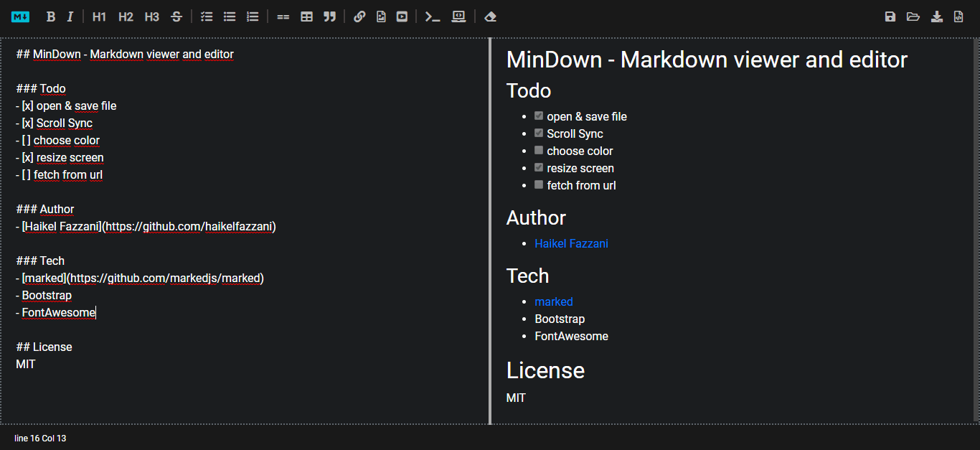This screenshot has width=980, height=450.
Task: Apply strikethrough formatting
Action: click(176, 17)
